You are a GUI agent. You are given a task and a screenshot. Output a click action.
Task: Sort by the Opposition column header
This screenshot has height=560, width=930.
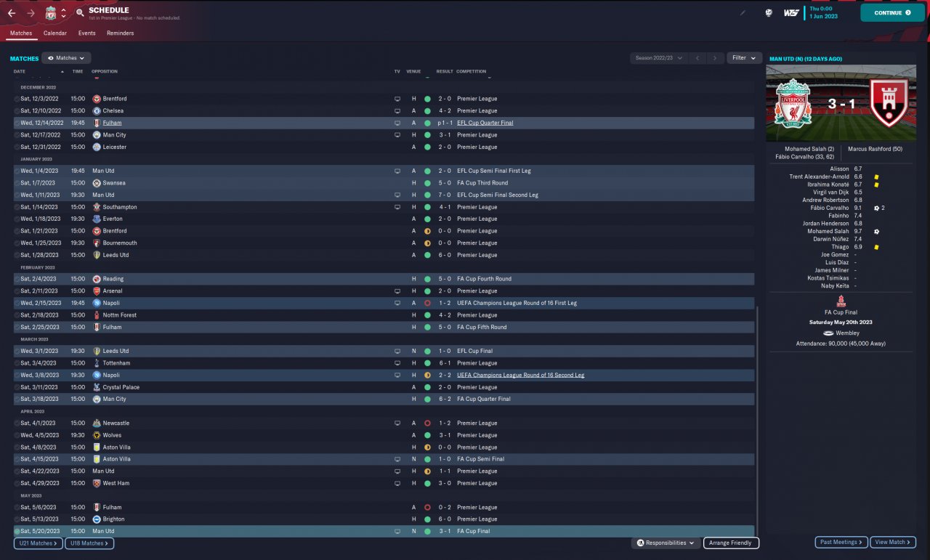coord(105,72)
